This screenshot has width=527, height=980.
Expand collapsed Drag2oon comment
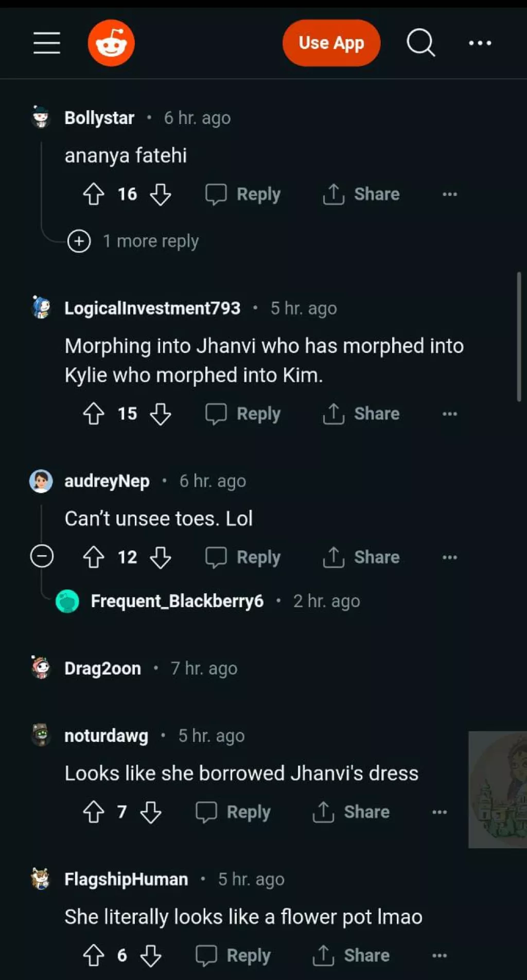[x=135, y=669]
